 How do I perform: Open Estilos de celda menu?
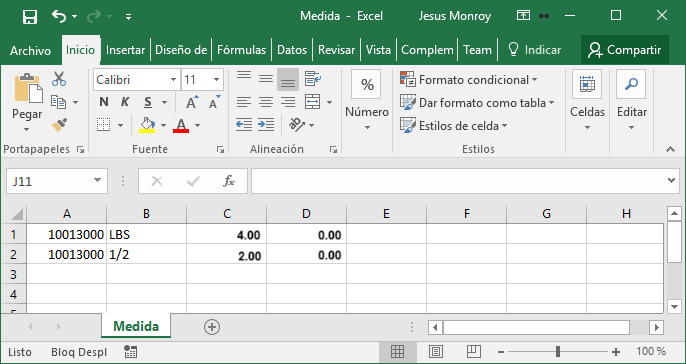pyautogui.click(x=454, y=126)
